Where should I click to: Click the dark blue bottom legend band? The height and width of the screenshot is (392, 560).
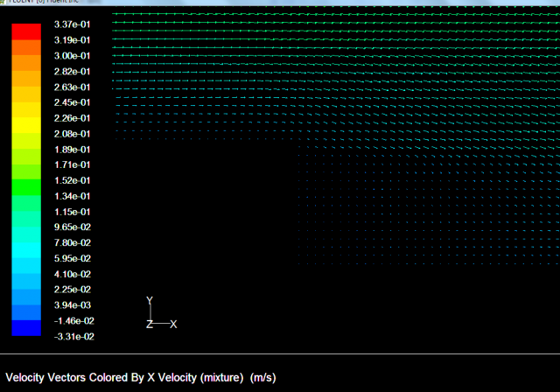point(26,328)
